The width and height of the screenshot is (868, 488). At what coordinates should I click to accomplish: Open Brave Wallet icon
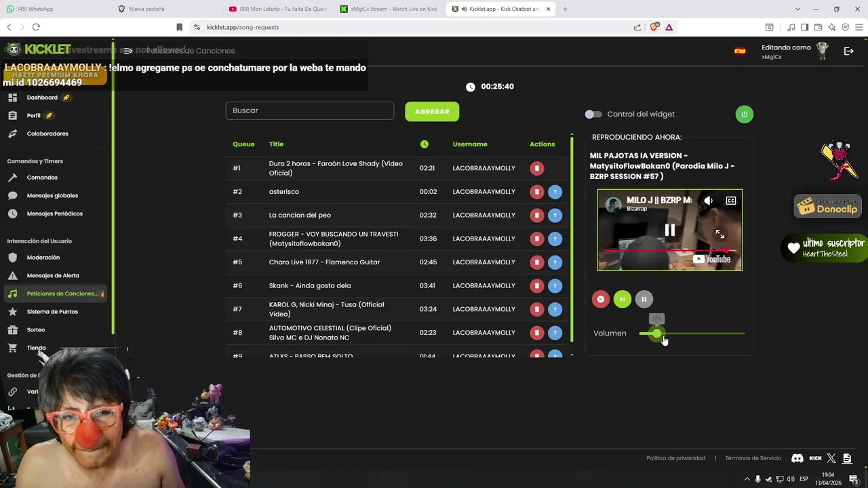click(x=818, y=27)
